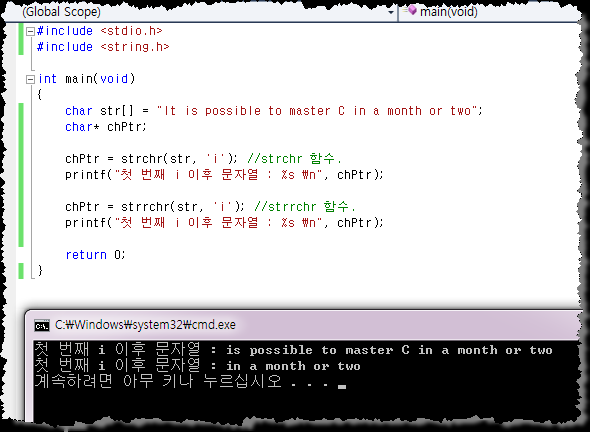Collapse the int main(void) function block
The image size is (590, 432).
(30, 79)
